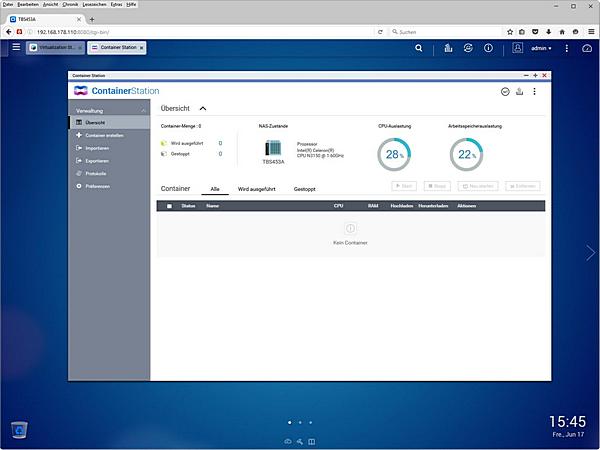Click the Entfernen button

tap(523, 186)
